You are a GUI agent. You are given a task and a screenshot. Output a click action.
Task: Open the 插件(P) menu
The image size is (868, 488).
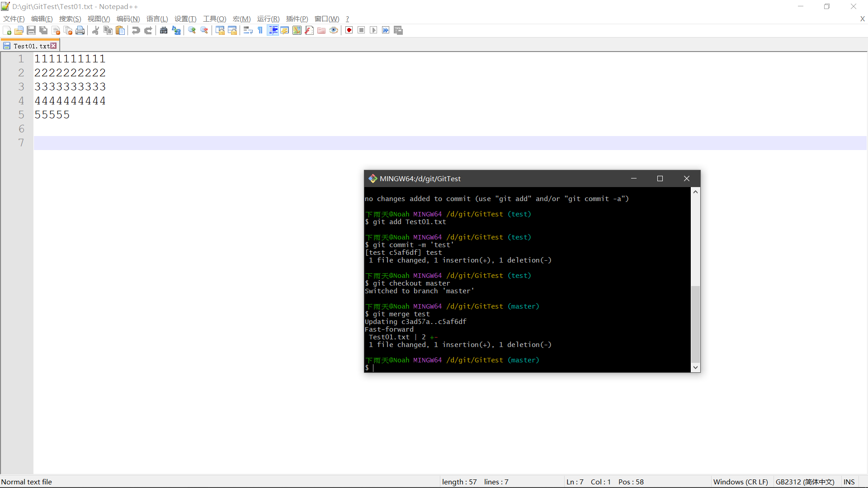(297, 19)
